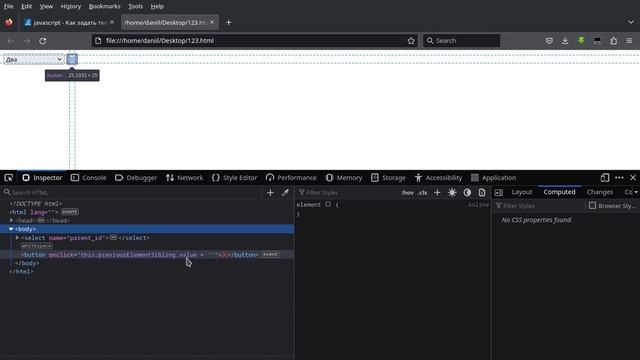Collapse the body node

[x=11, y=229]
